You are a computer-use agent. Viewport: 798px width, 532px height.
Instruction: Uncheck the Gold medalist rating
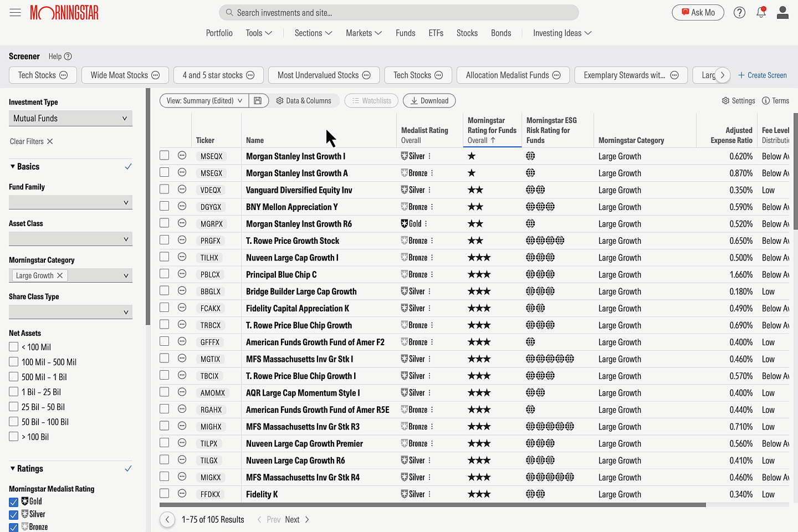point(14,502)
